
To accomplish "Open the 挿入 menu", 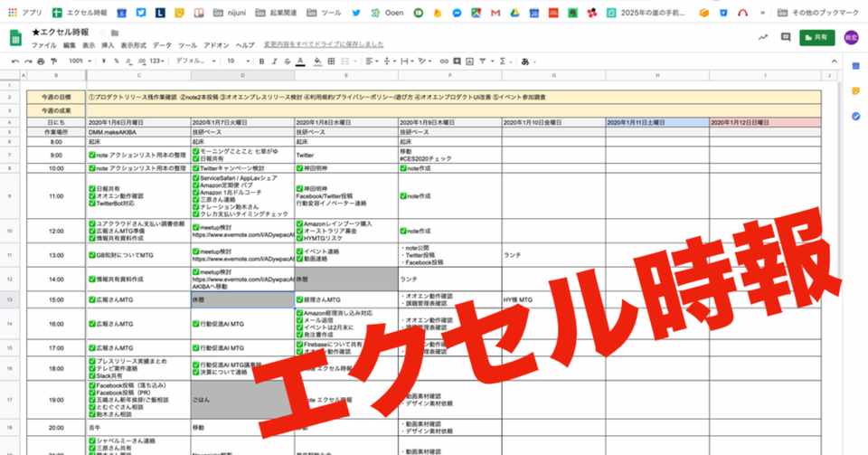I will coord(108,45).
